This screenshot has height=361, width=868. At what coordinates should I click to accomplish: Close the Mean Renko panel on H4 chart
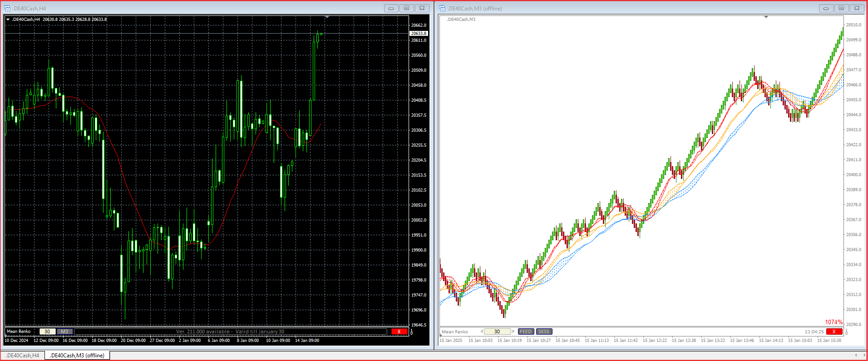click(x=399, y=331)
